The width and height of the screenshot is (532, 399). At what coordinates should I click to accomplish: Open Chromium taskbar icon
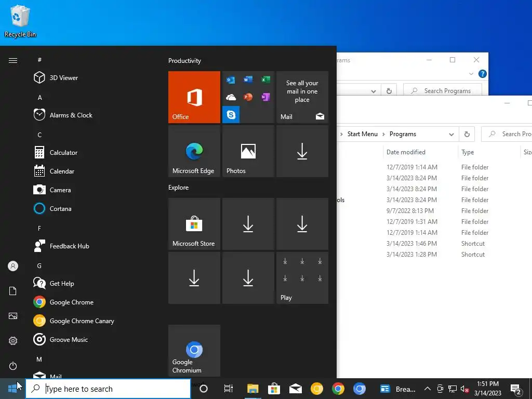(360, 389)
